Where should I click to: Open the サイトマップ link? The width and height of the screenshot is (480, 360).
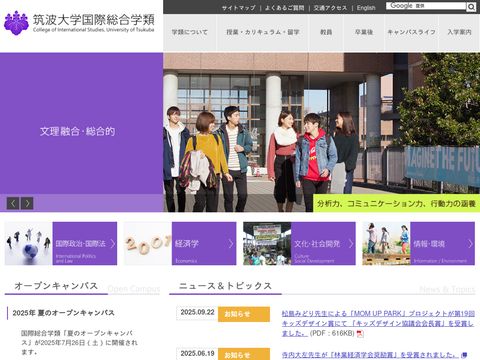click(x=239, y=8)
